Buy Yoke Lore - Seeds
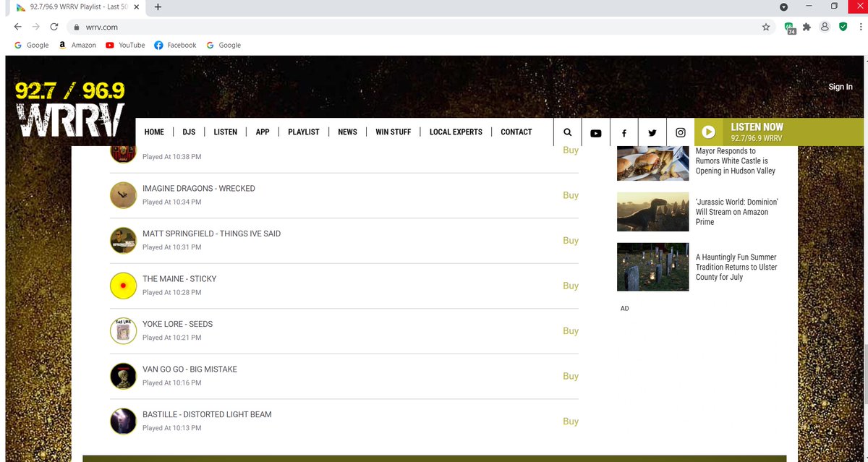The height and width of the screenshot is (462, 868). [x=571, y=331]
